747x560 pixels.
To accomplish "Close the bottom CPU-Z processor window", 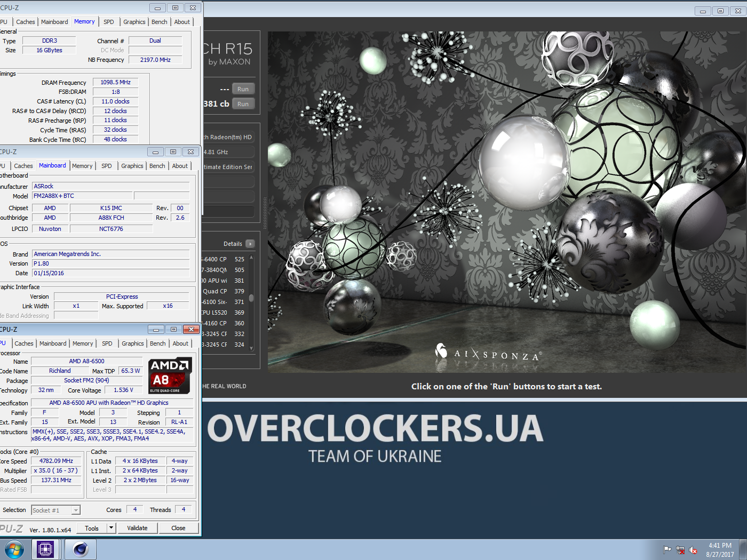I will pos(191,329).
